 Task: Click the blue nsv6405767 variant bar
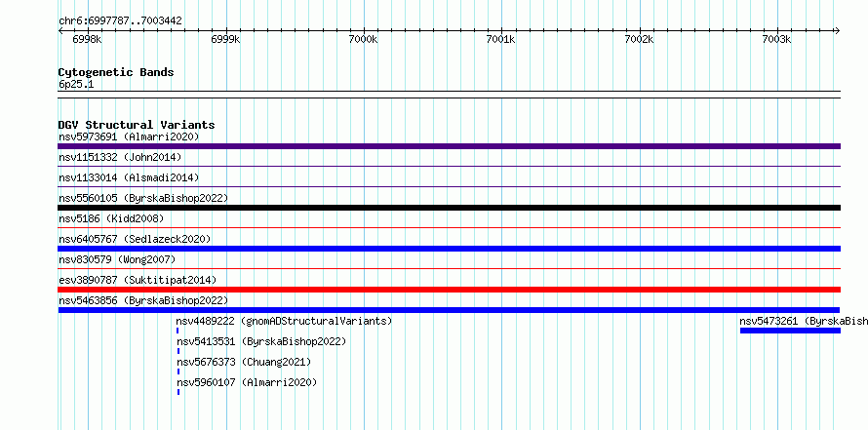click(x=449, y=249)
